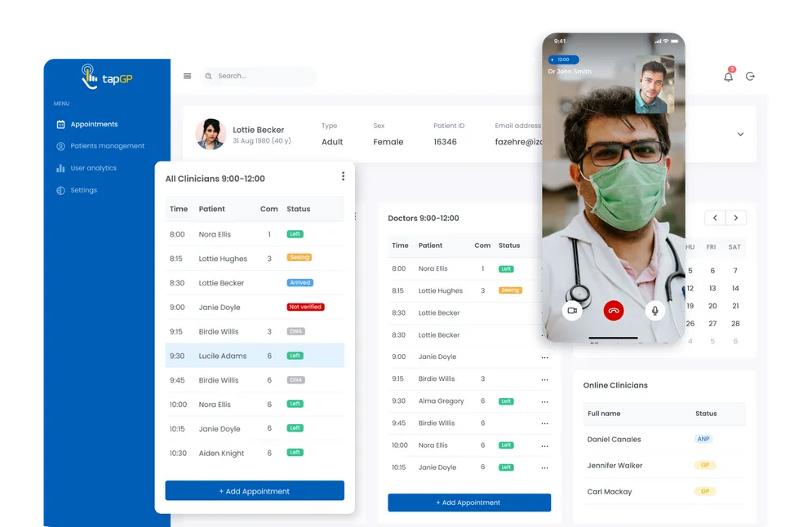Viewport: 812px width, 527px height.
Task: Go to the next month with the right arrow
Action: 736,218
